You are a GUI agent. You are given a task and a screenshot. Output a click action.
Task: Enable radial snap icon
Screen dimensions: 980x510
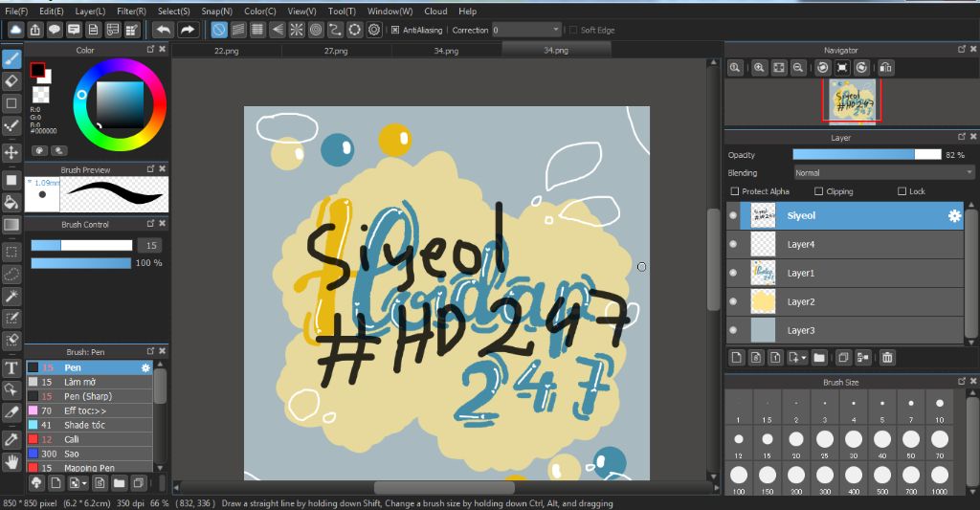(297, 30)
